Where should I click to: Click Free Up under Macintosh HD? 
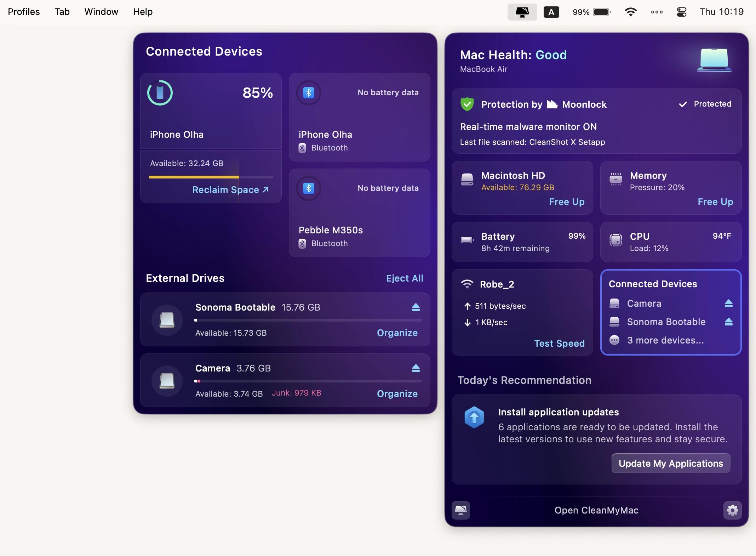[x=567, y=202]
